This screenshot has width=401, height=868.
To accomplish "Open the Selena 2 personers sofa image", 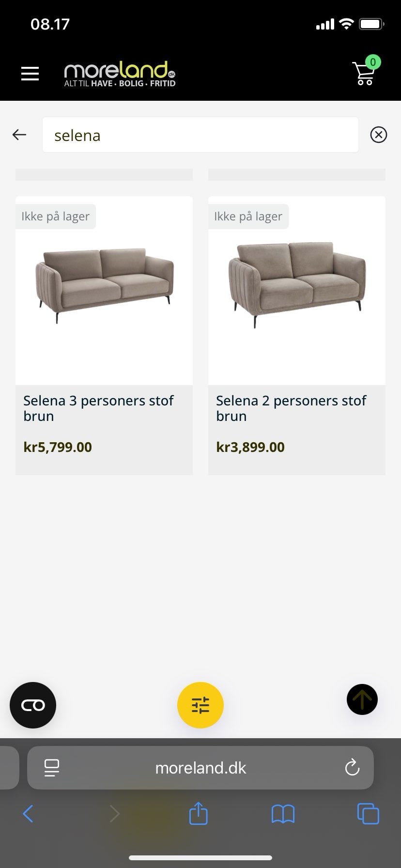I will pos(296,285).
